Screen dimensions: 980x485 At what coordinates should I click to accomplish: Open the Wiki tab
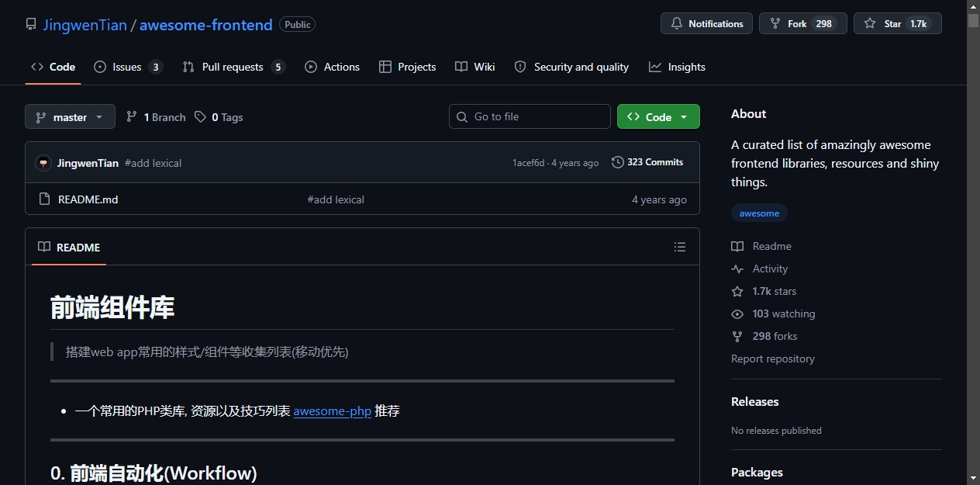474,67
